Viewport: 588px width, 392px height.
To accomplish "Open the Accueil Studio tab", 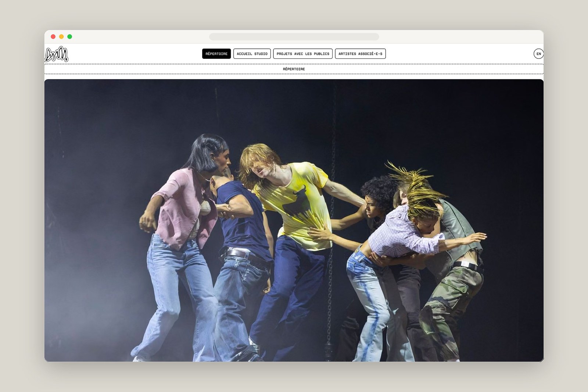I will coord(252,54).
